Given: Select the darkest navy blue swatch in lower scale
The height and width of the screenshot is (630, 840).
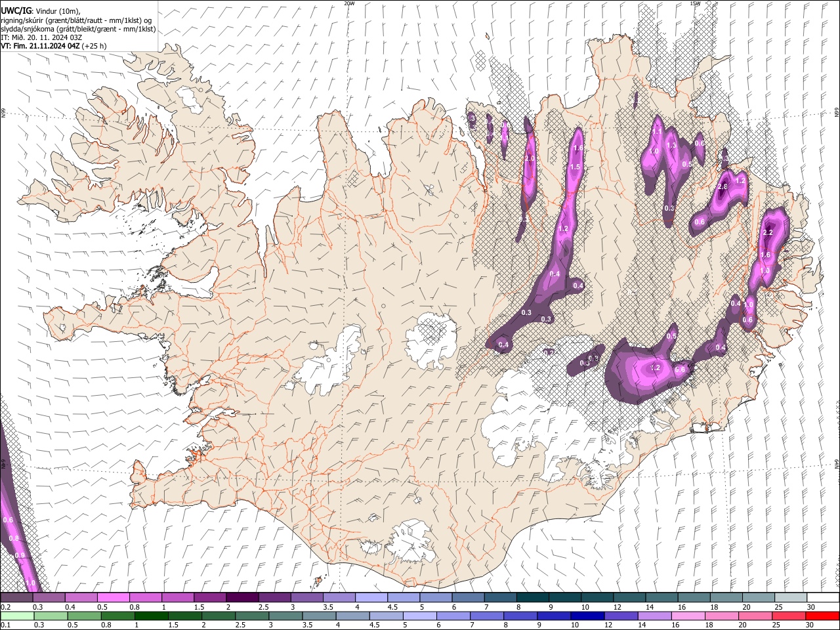Looking at the screenshot, I should [587, 616].
